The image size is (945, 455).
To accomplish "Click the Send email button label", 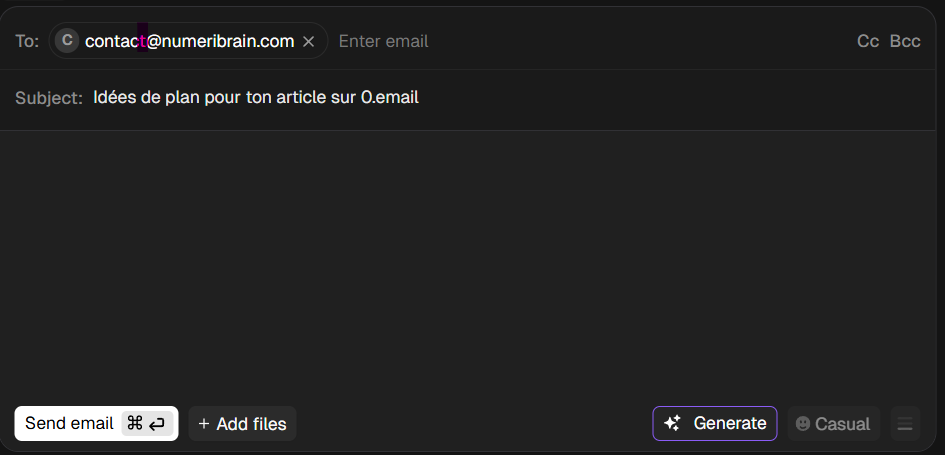I will pos(69,424).
